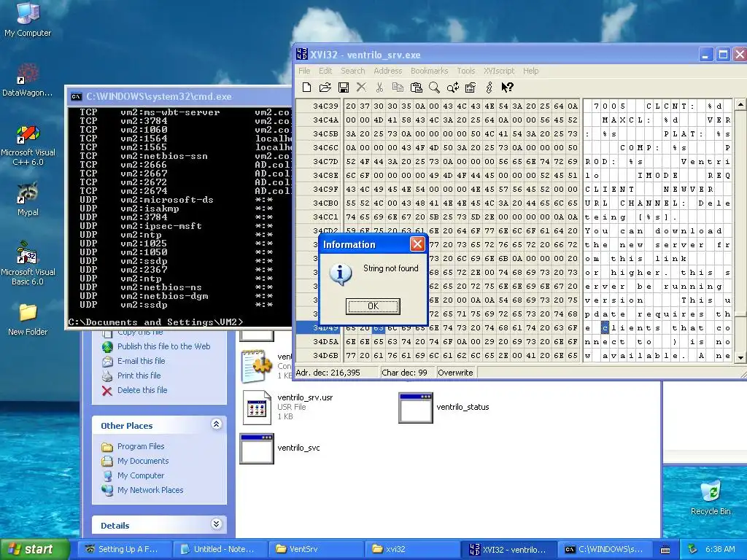Click the Save floppy disk icon in XVI32
The height and width of the screenshot is (560, 747).
click(343, 87)
